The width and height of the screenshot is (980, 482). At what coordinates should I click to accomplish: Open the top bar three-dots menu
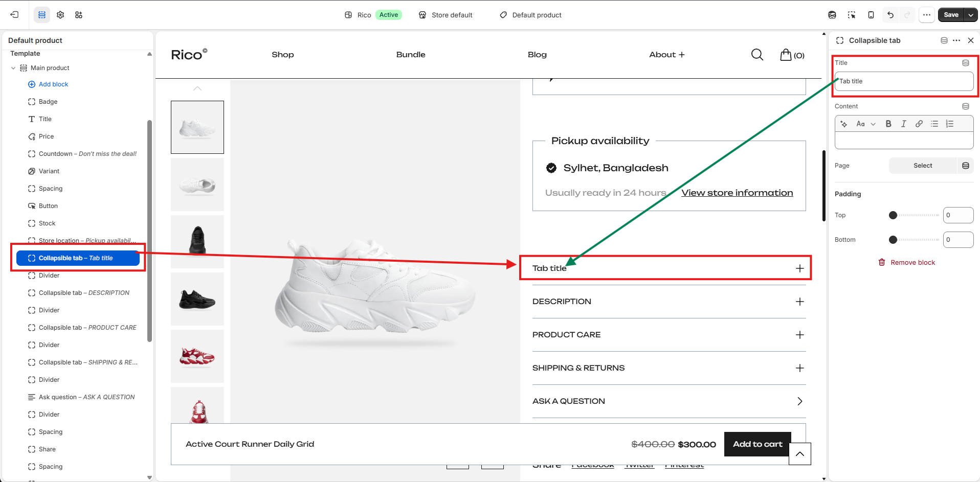[x=927, y=15]
